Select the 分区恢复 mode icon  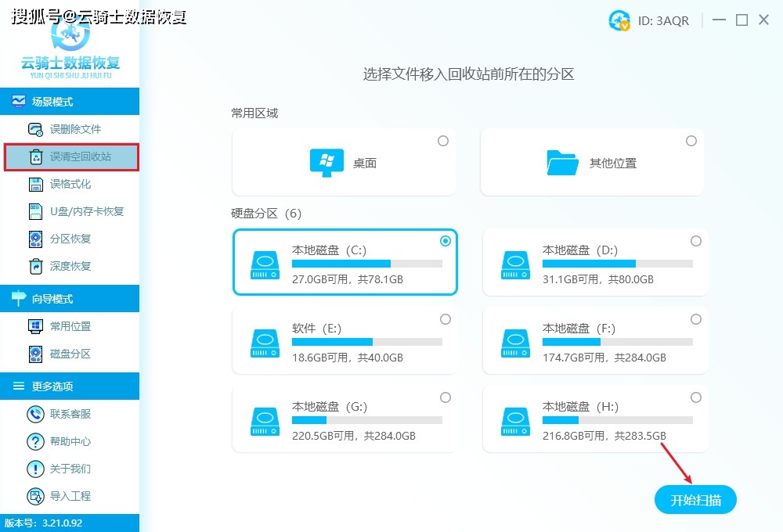pos(36,239)
